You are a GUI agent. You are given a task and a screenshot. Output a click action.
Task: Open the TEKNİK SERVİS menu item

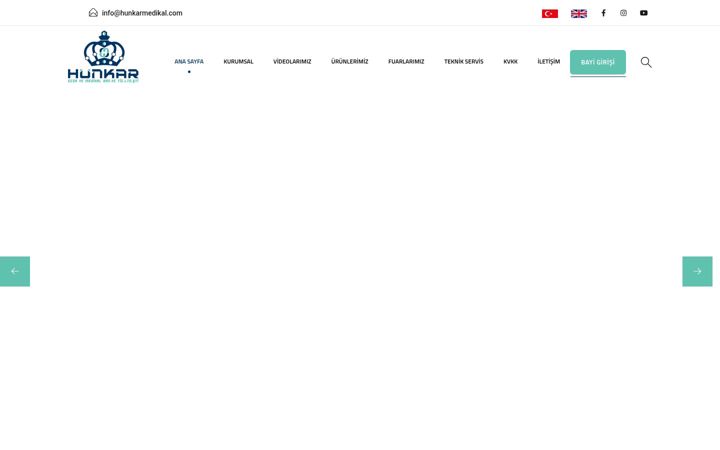tap(463, 62)
